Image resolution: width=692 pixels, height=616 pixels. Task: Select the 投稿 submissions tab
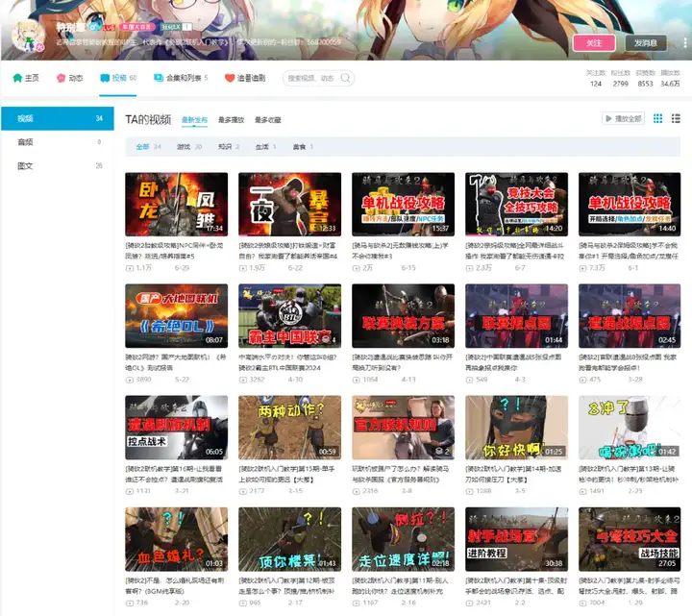(118, 78)
